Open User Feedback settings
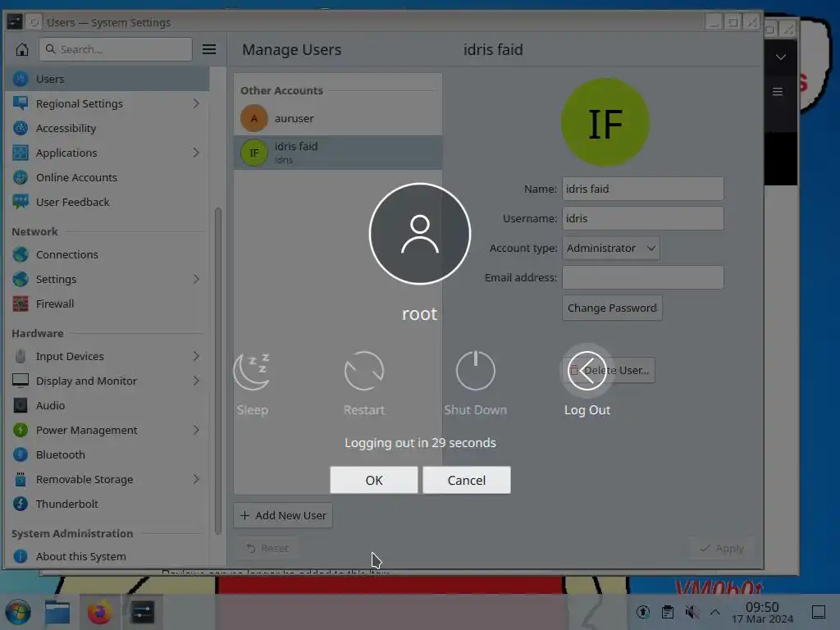Image resolution: width=840 pixels, height=630 pixels. click(107, 202)
